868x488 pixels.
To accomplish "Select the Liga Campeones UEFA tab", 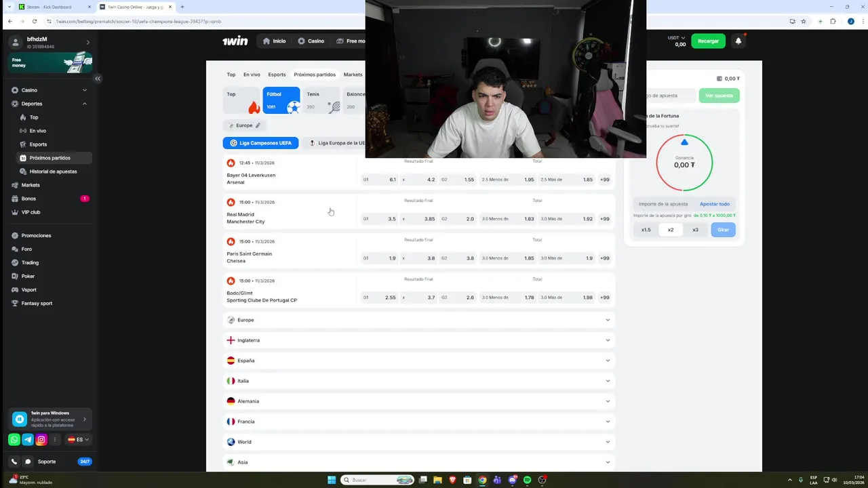I will 260,143.
